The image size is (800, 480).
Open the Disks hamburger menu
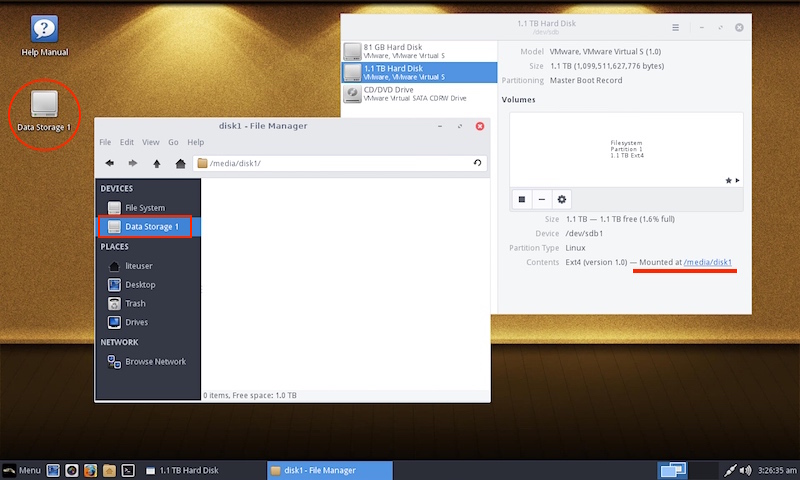click(x=676, y=28)
